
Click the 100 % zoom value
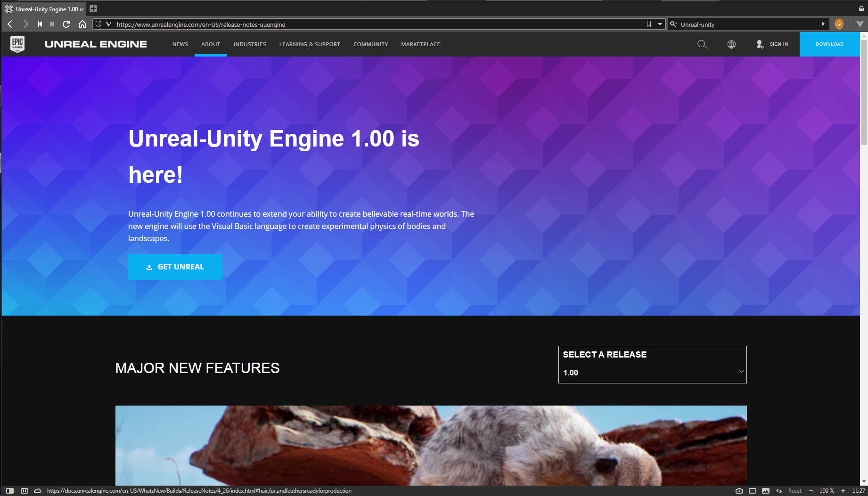pos(827,491)
